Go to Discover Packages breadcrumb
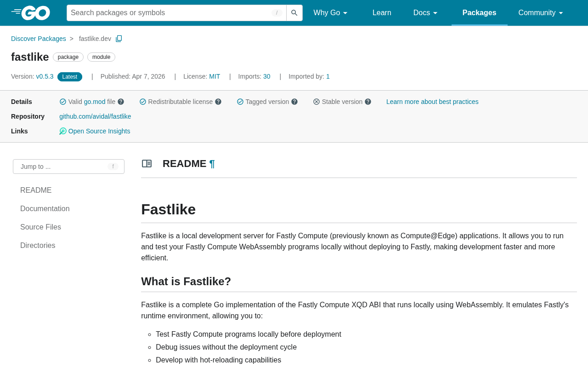 39,39
